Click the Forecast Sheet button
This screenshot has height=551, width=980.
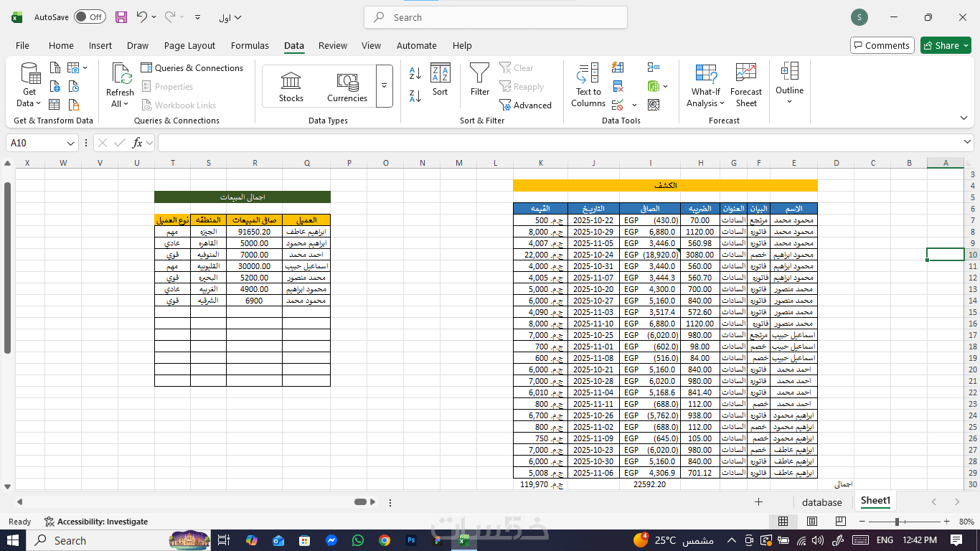pyautogui.click(x=746, y=85)
